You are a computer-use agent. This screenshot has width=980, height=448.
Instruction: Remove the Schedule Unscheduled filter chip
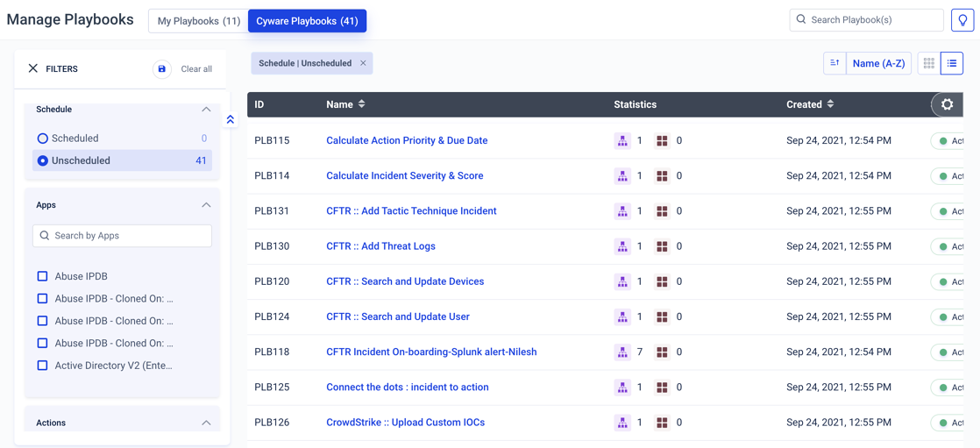(x=363, y=63)
